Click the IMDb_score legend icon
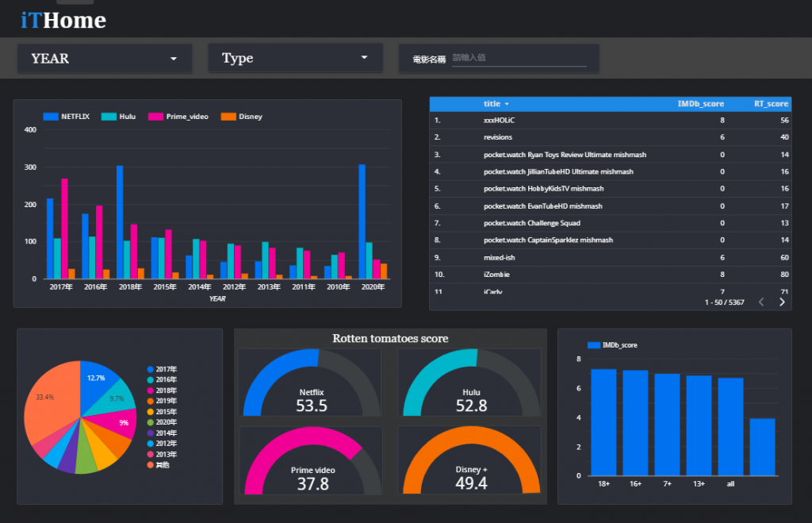Screen dimensions: 812x523 click(594, 345)
